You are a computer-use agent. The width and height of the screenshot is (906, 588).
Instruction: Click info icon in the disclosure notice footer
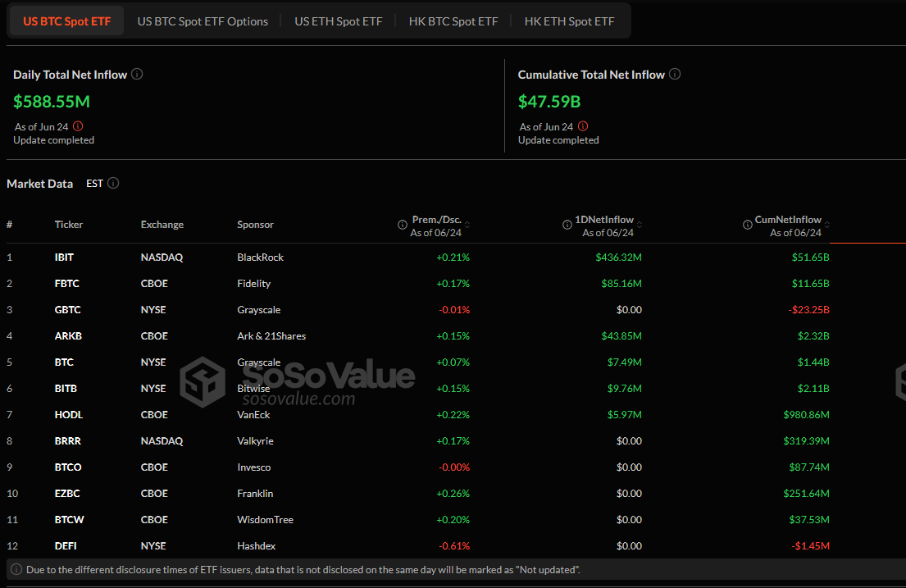(x=16, y=569)
